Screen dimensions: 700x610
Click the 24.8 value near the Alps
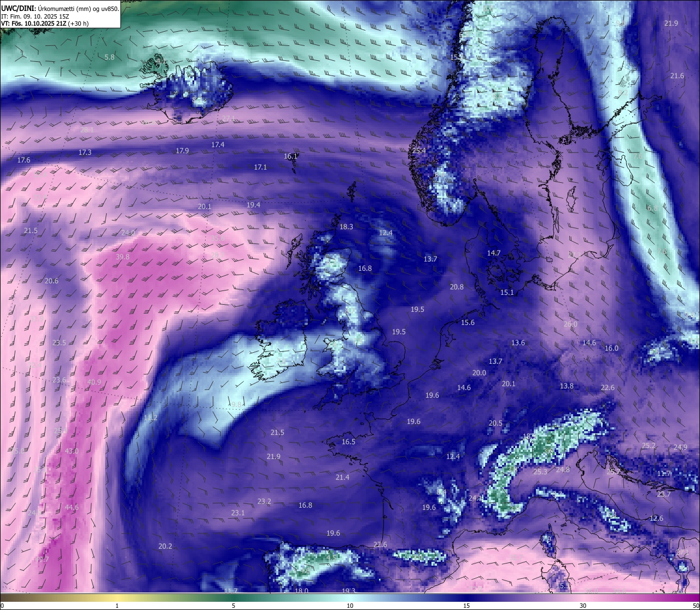(563, 469)
